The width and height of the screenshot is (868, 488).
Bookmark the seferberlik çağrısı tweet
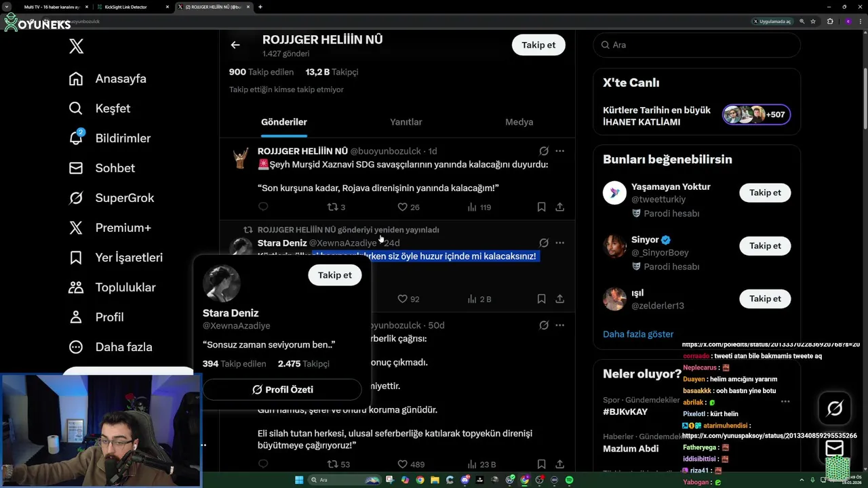541,464
